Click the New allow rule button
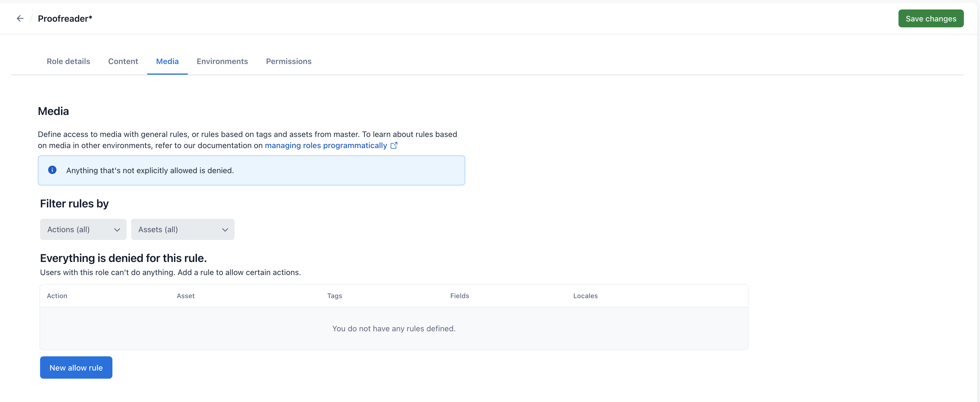The image size is (980, 402). (x=76, y=368)
